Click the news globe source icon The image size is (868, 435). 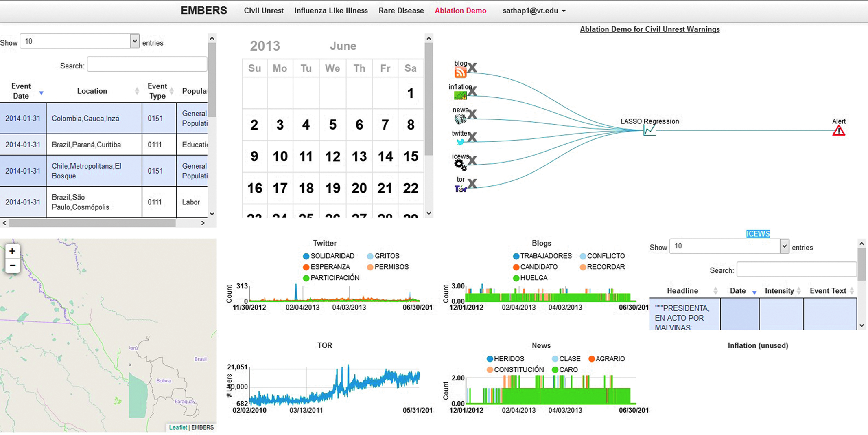point(460,119)
